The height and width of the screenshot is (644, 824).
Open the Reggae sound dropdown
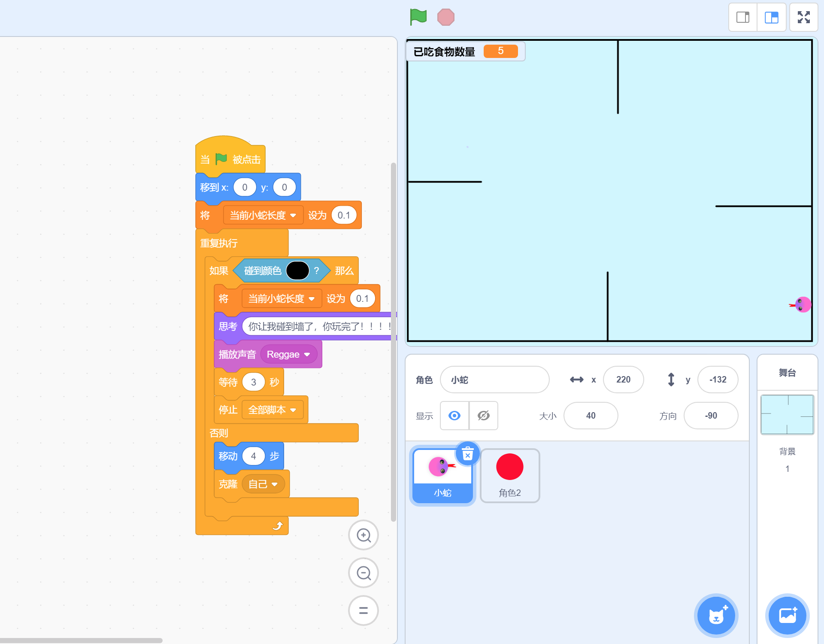pos(288,354)
